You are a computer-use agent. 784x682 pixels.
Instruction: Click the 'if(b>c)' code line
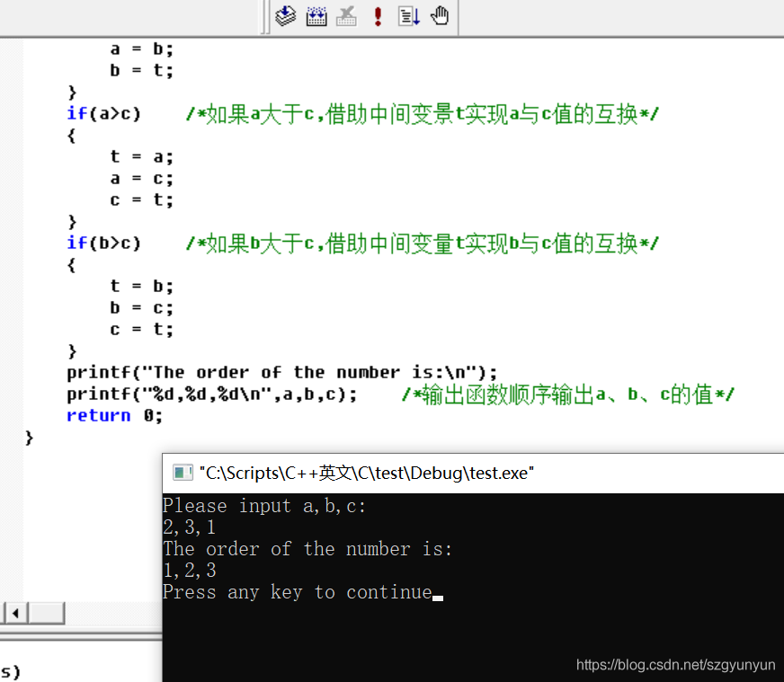tap(104, 244)
